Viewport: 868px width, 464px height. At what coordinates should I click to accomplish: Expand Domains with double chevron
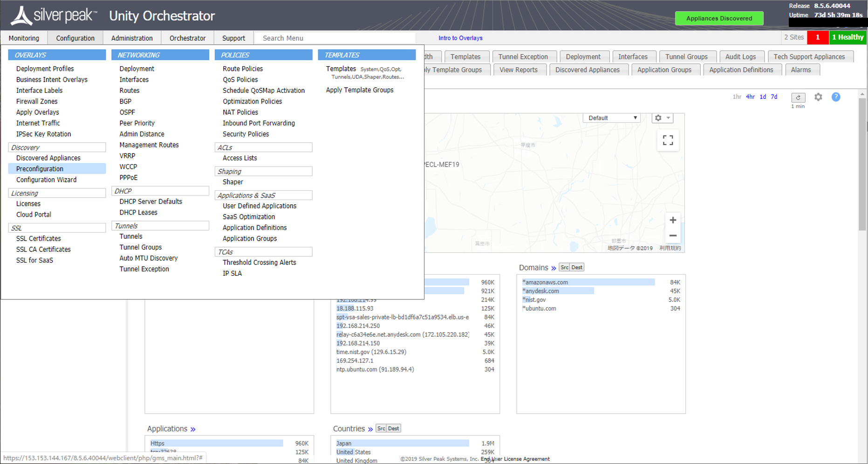(554, 268)
